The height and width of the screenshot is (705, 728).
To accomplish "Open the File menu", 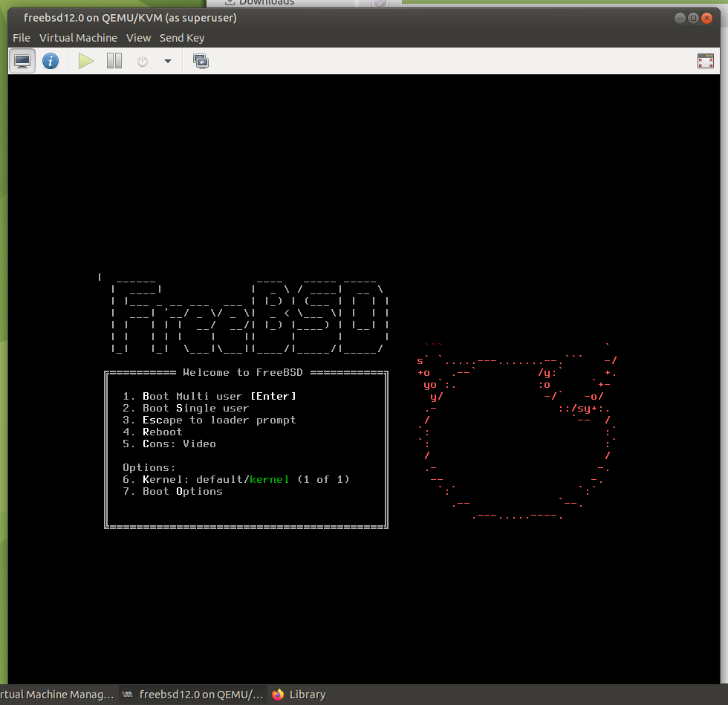I will click(22, 38).
